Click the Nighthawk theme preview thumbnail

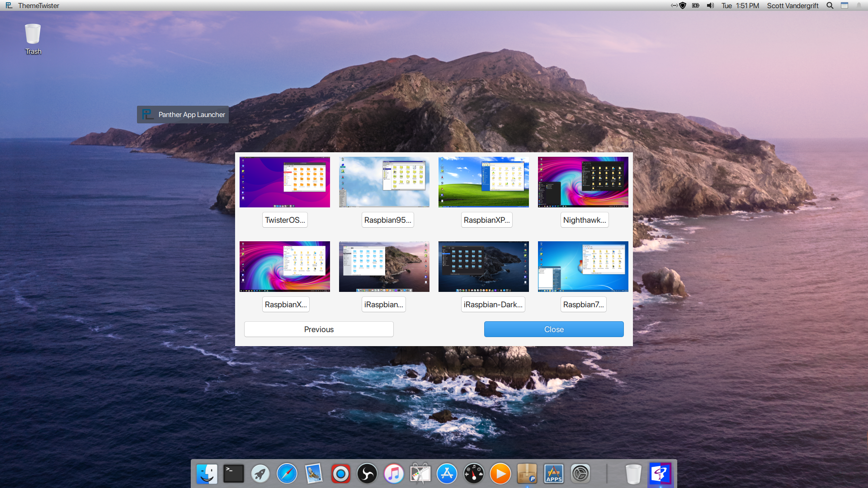[x=583, y=182]
